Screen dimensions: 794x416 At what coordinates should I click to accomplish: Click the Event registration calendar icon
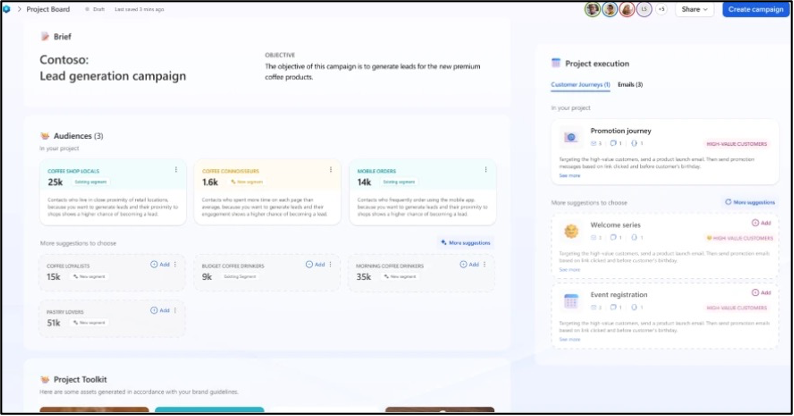(571, 301)
